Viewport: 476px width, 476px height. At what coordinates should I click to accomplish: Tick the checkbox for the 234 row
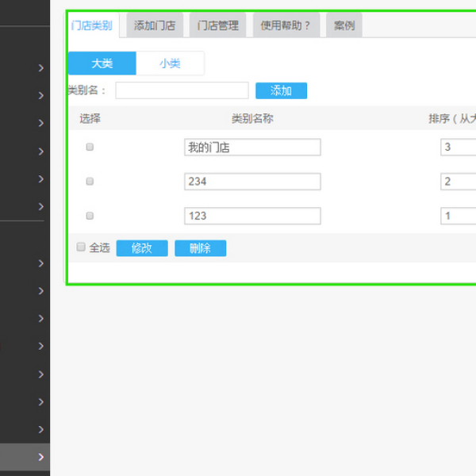coord(90,181)
